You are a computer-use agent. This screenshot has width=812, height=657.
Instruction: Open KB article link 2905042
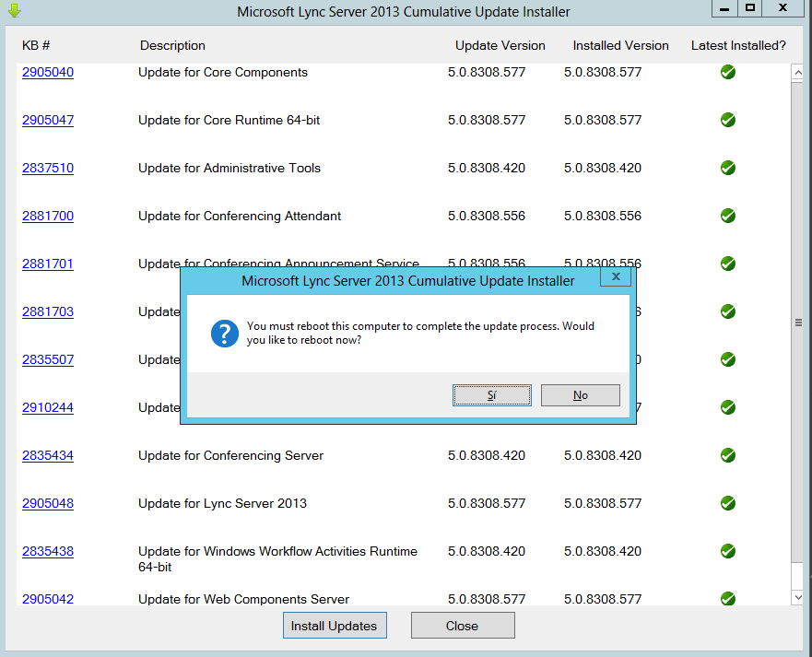coord(48,599)
